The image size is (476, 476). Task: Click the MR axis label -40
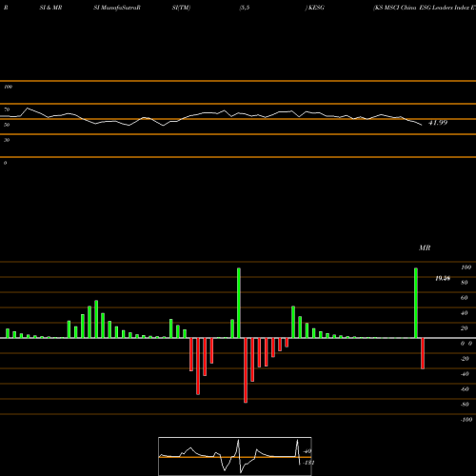point(465,374)
